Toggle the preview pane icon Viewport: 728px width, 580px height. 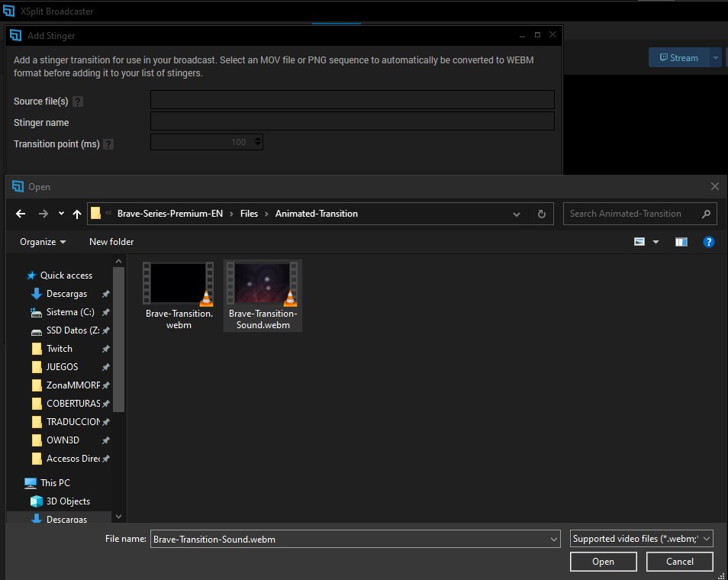point(681,242)
